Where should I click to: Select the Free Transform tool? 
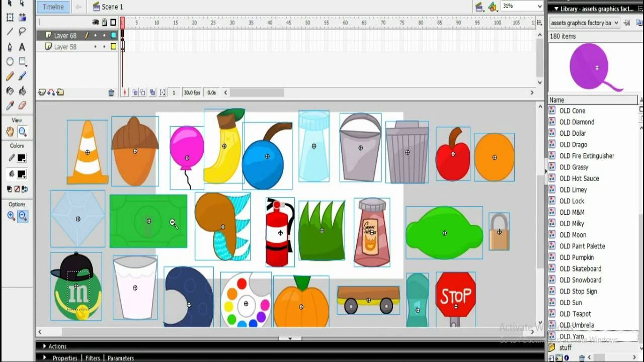(x=10, y=18)
